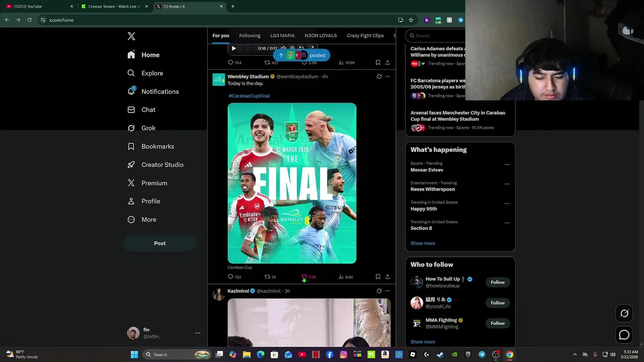Click Grok action icon on Kazimirol post
Screen dimensions: 644x362
coord(379,291)
